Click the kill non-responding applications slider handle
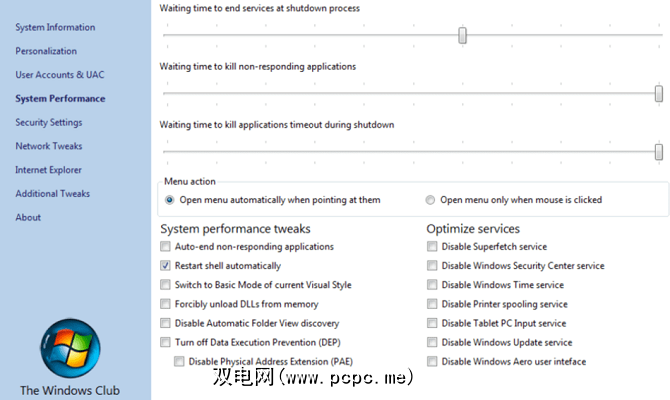 (659, 94)
